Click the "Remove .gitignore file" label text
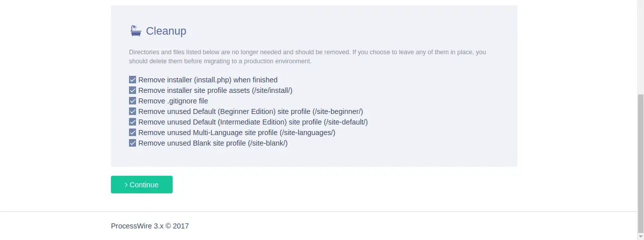This screenshot has height=240, width=644. pos(173,101)
